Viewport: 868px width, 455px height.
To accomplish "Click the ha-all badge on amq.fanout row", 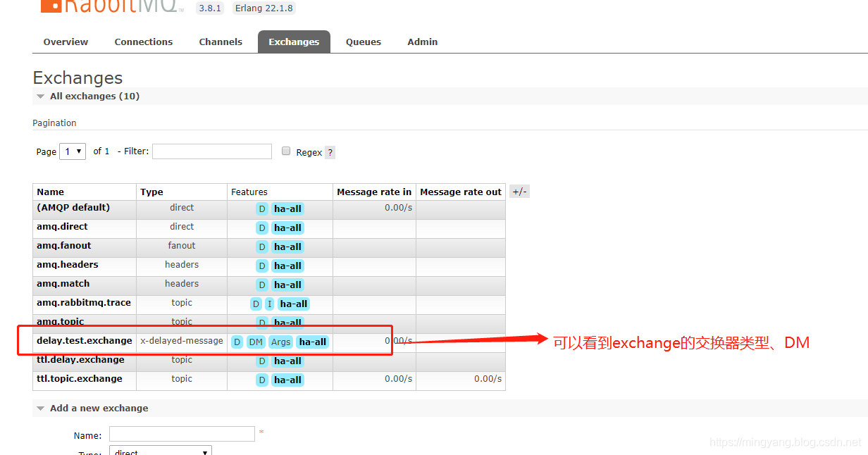I will point(287,247).
